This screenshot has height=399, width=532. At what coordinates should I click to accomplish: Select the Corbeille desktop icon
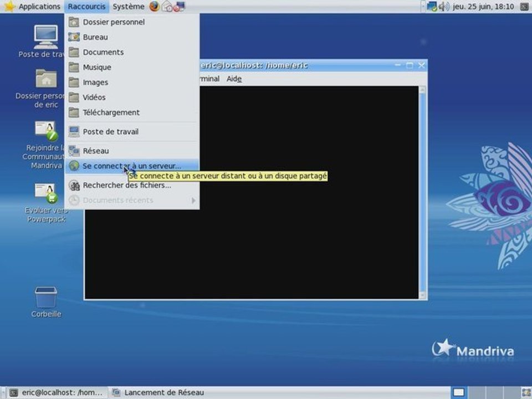coord(46,303)
